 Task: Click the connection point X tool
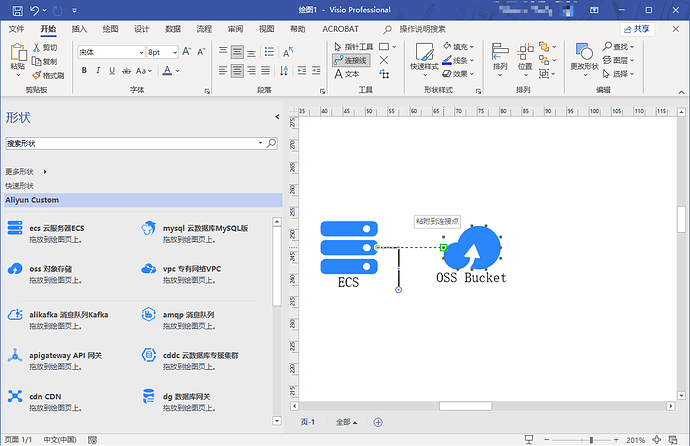click(384, 60)
